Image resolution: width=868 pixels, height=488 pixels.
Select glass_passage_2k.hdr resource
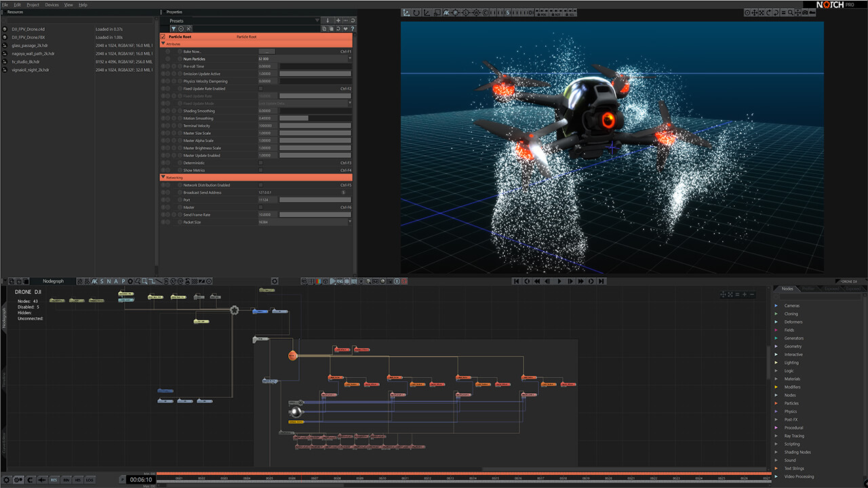(x=31, y=45)
